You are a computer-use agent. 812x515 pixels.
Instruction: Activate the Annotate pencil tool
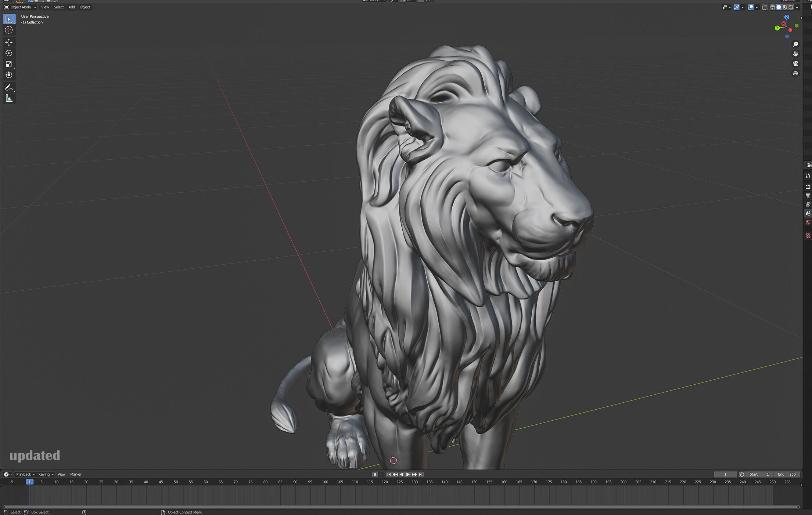click(9, 88)
